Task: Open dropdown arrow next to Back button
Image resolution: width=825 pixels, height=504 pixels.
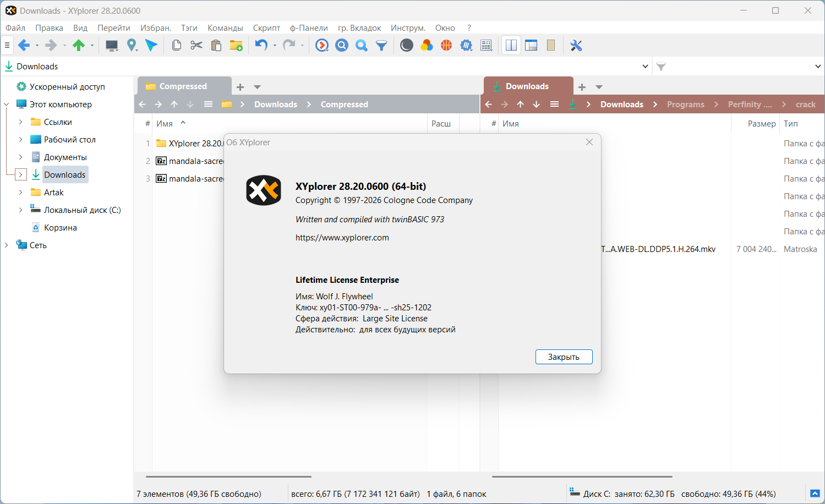Action: tap(37, 46)
